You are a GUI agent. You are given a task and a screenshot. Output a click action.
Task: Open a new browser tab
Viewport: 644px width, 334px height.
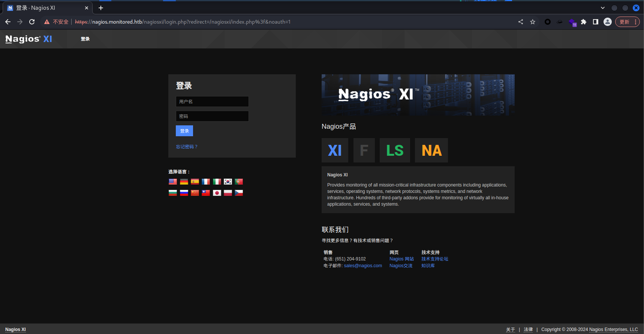tap(101, 8)
